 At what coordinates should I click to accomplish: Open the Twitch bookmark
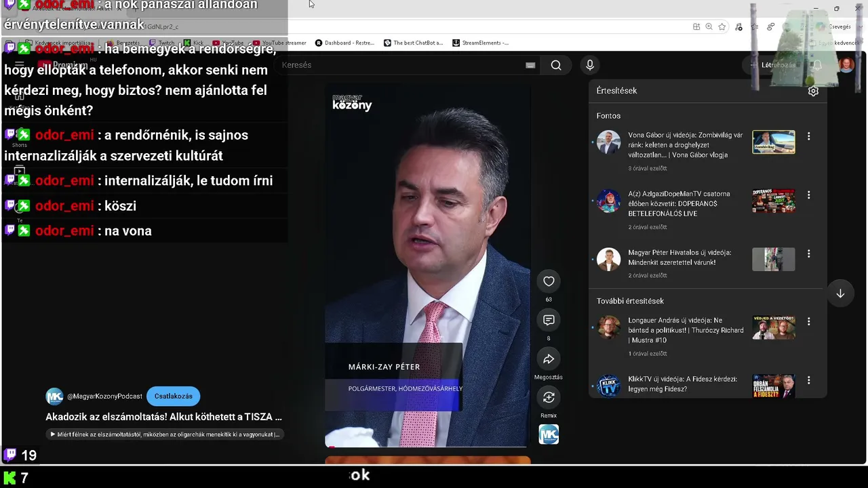(x=161, y=43)
